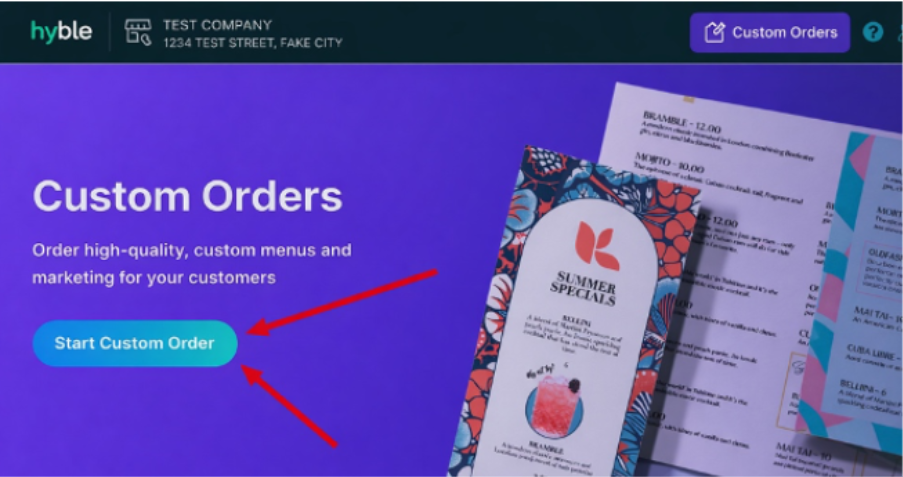
Task: Click the BRAMBLE - 12.00 entry on white menu
Action: coord(682,122)
